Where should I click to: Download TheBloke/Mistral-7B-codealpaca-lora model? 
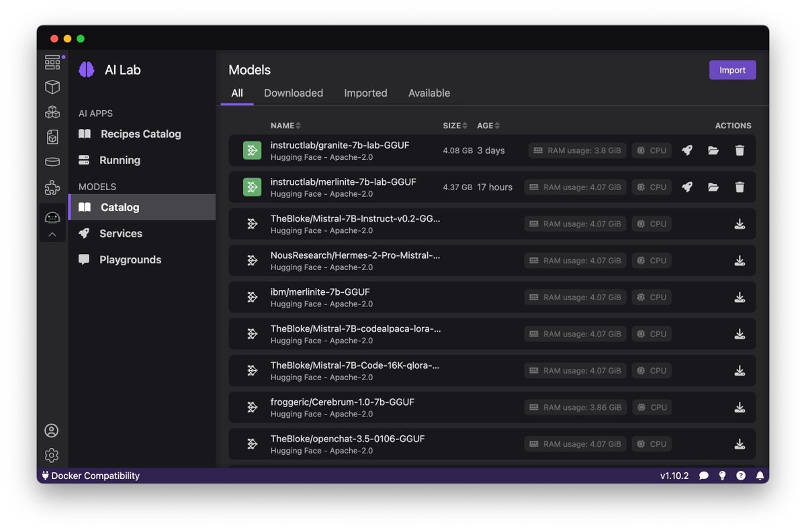[x=740, y=334]
